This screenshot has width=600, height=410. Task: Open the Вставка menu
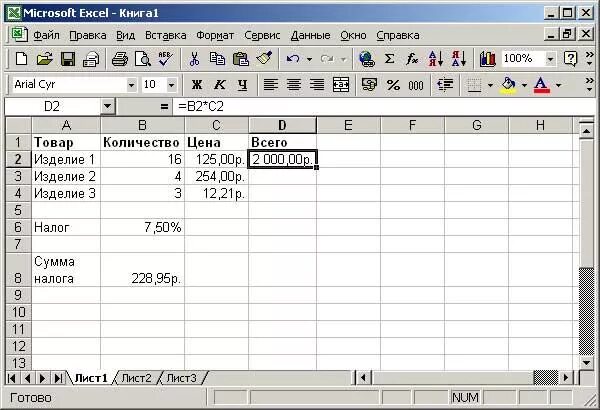coord(165,35)
